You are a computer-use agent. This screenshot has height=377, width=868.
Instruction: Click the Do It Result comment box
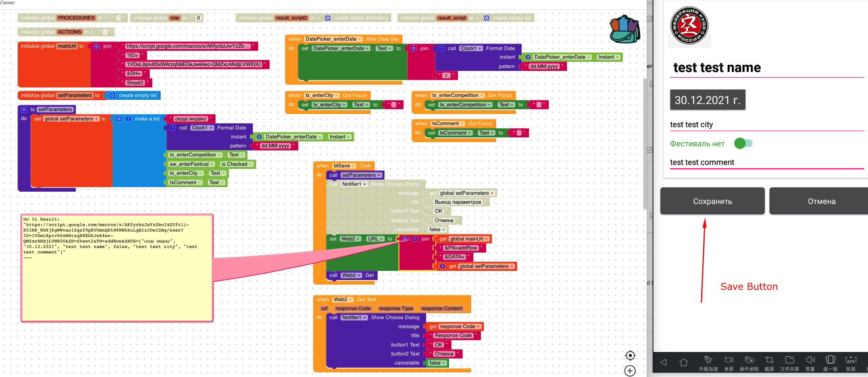(117, 268)
